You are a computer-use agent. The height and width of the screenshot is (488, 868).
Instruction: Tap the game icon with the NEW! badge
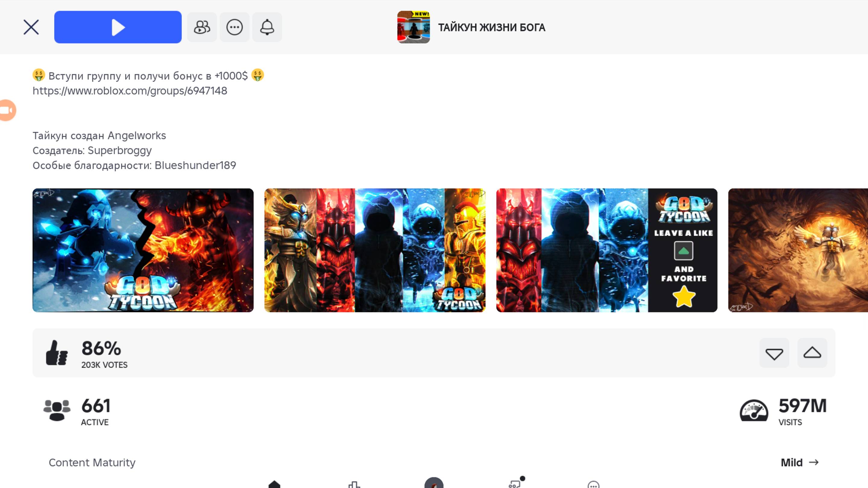(414, 27)
